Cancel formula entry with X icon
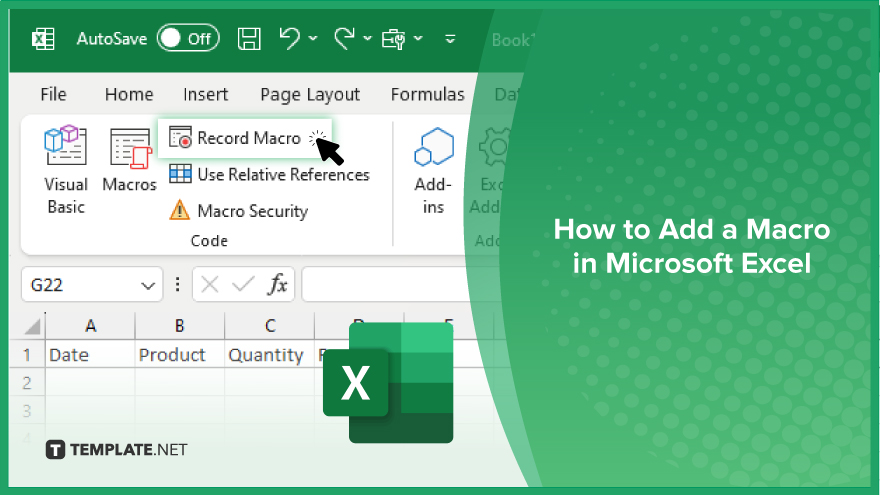The width and height of the screenshot is (880, 495). click(x=210, y=285)
